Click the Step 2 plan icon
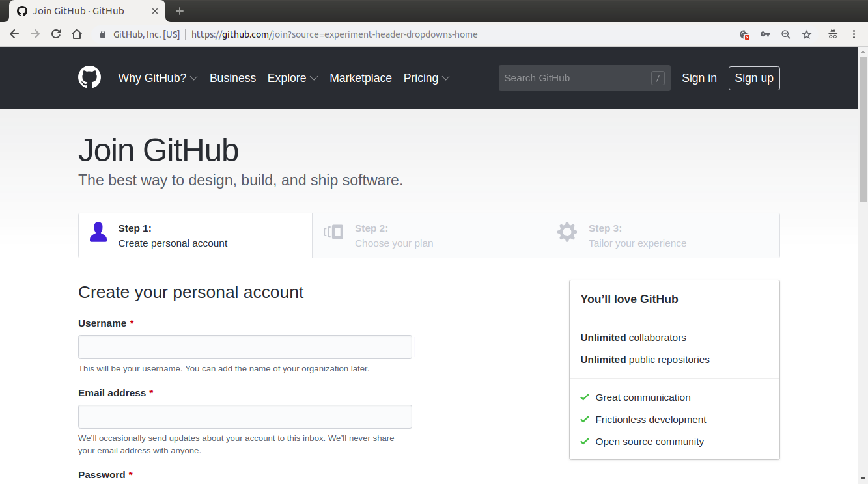868x484 pixels. pyautogui.click(x=333, y=232)
